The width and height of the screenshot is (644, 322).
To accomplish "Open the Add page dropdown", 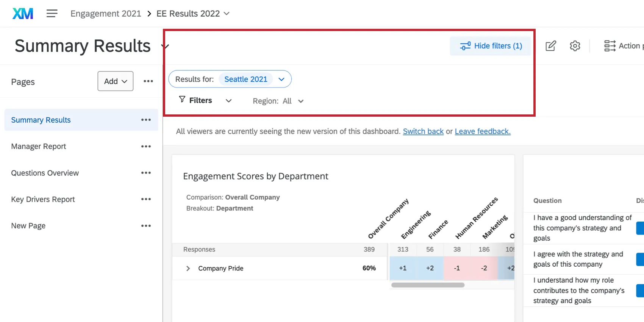I will tap(116, 81).
